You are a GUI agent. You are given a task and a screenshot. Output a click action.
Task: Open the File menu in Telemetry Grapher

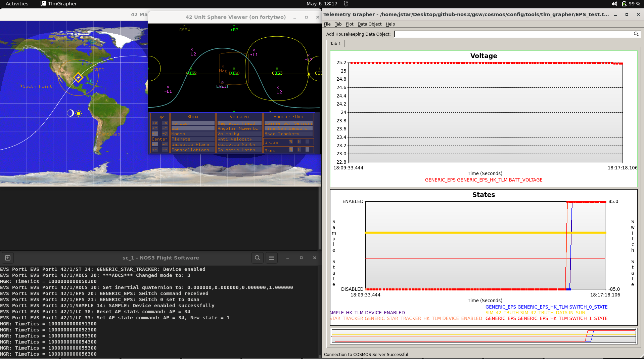click(327, 24)
